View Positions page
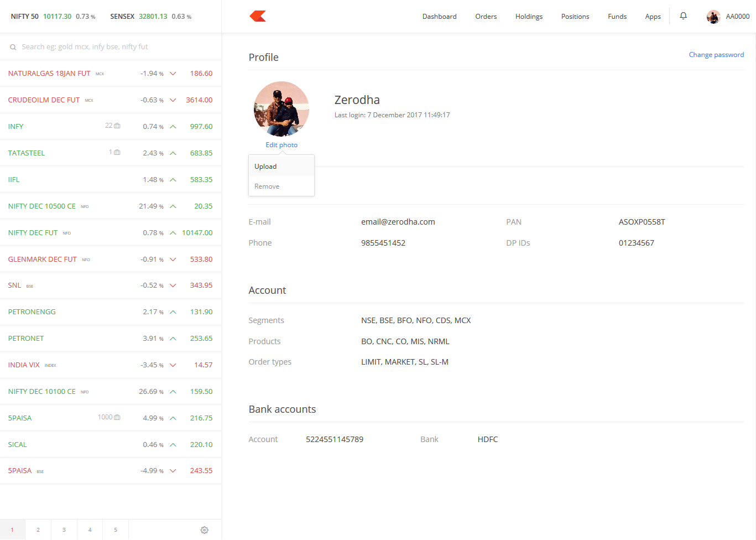The height and width of the screenshot is (540, 756). pyautogui.click(x=575, y=17)
